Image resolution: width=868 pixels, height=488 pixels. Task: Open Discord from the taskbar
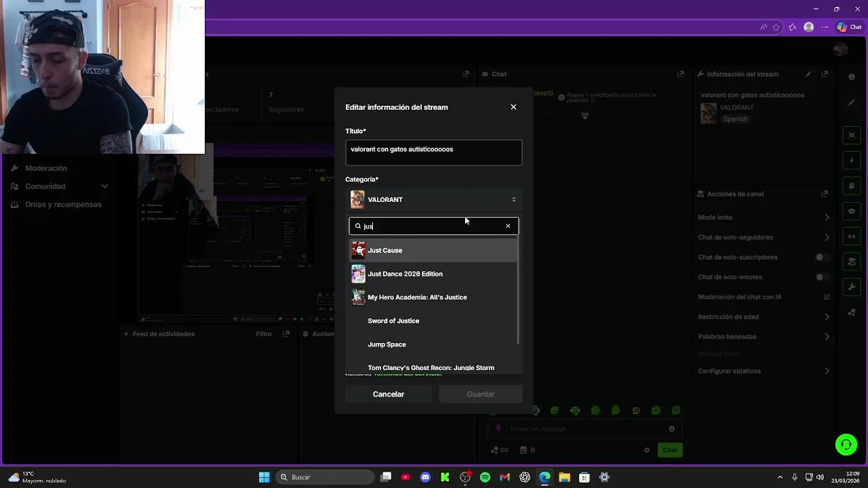[x=425, y=477]
